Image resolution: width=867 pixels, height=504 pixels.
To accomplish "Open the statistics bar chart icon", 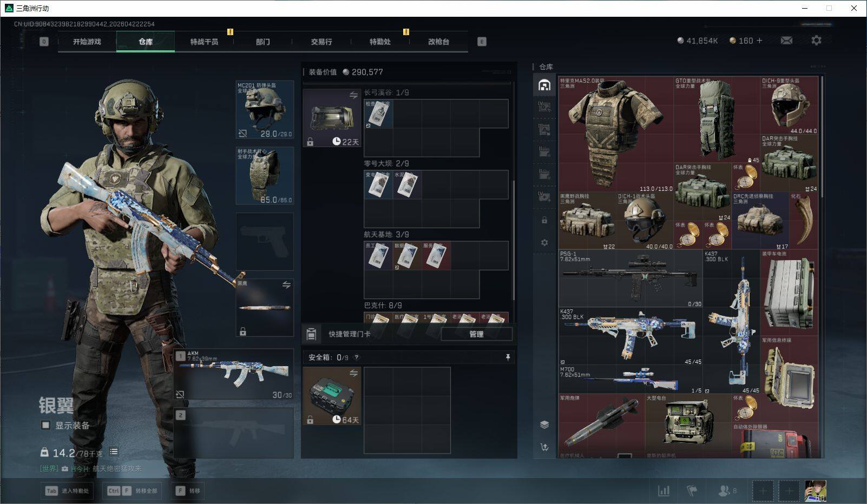I will click(x=664, y=490).
